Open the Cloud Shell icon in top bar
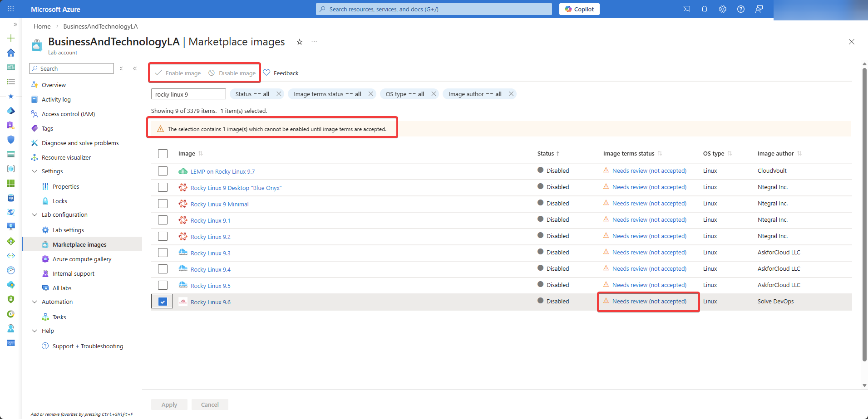Image resolution: width=868 pixels, height=419 pixels. pyautogui.click(x=686, y=9)
